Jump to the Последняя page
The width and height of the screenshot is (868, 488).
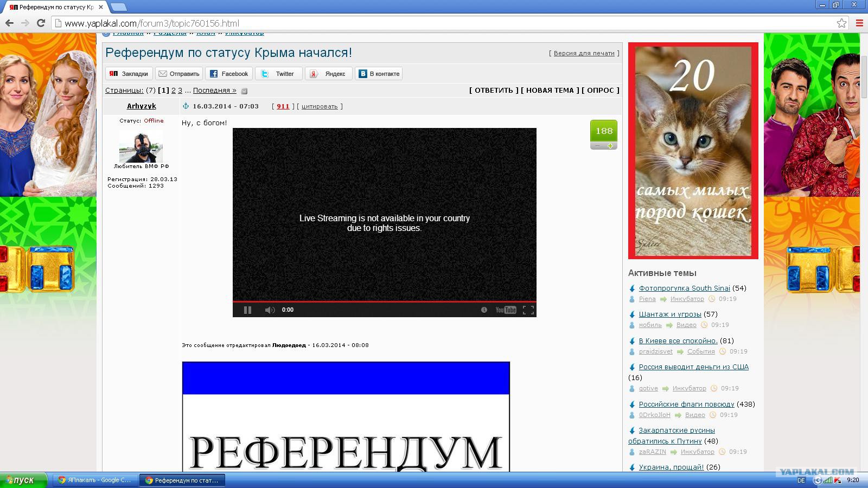(215, 91)
